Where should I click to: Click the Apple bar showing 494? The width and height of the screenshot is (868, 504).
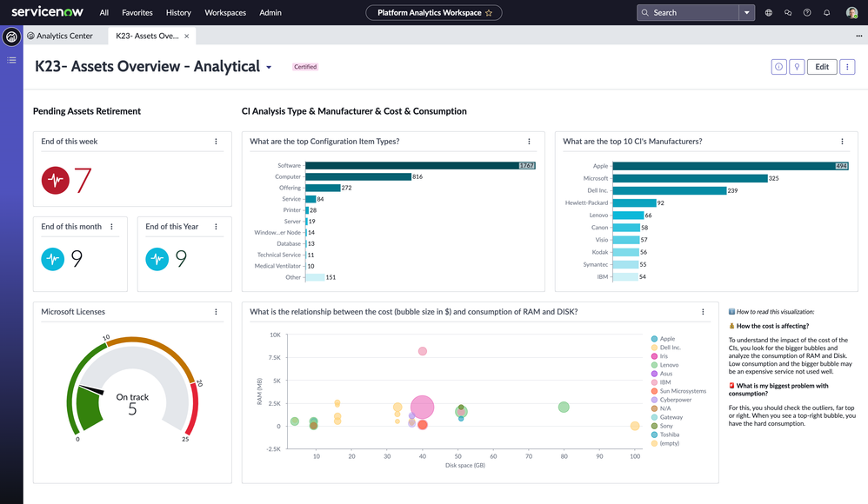tap(731, 166)
